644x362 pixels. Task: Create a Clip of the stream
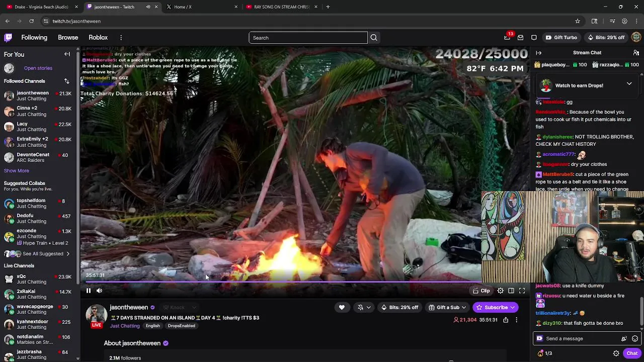pyautogui.click(x=481, y=291)
